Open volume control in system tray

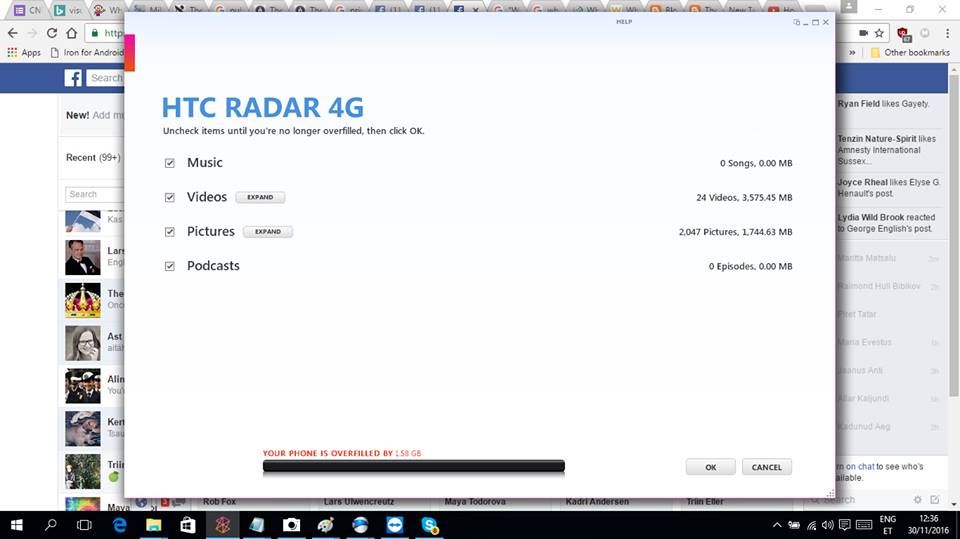(x=828, y=525)
